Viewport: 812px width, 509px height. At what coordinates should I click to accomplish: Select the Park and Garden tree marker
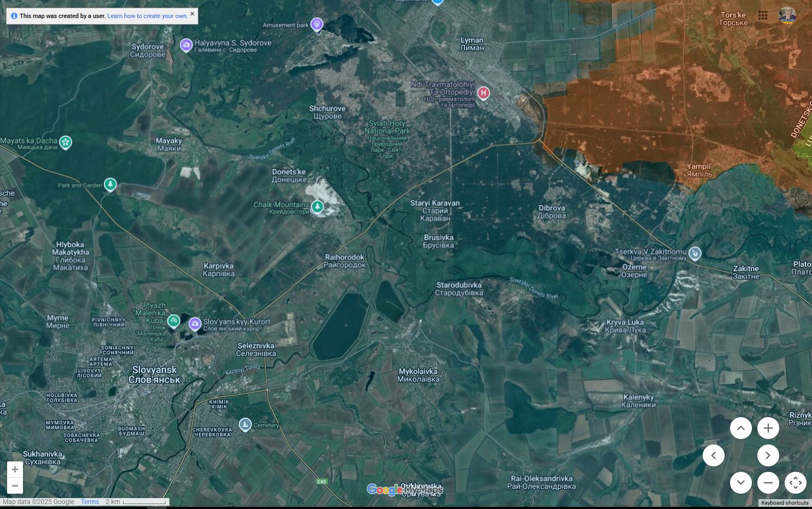click(110, 184)
